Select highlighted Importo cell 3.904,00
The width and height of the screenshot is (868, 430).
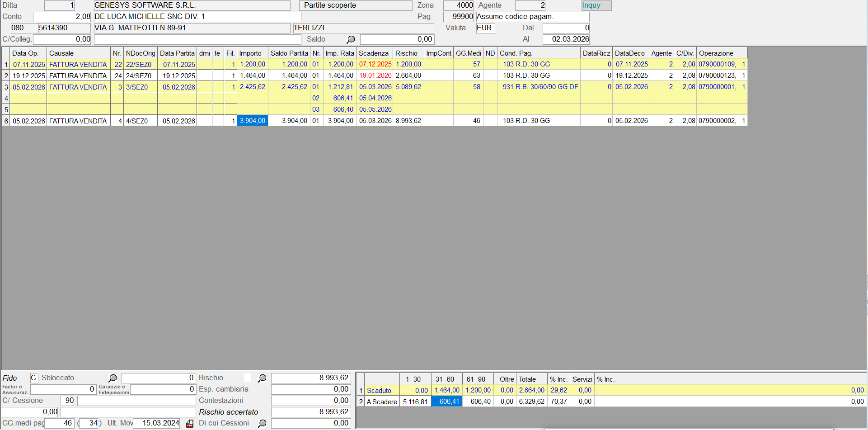[253, 121]
